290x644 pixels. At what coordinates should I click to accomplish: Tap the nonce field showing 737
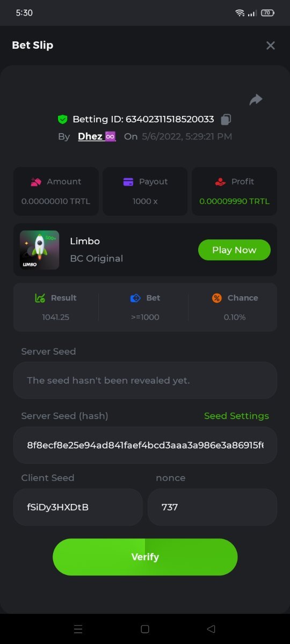pyautogui.click(x=212, y=507)
